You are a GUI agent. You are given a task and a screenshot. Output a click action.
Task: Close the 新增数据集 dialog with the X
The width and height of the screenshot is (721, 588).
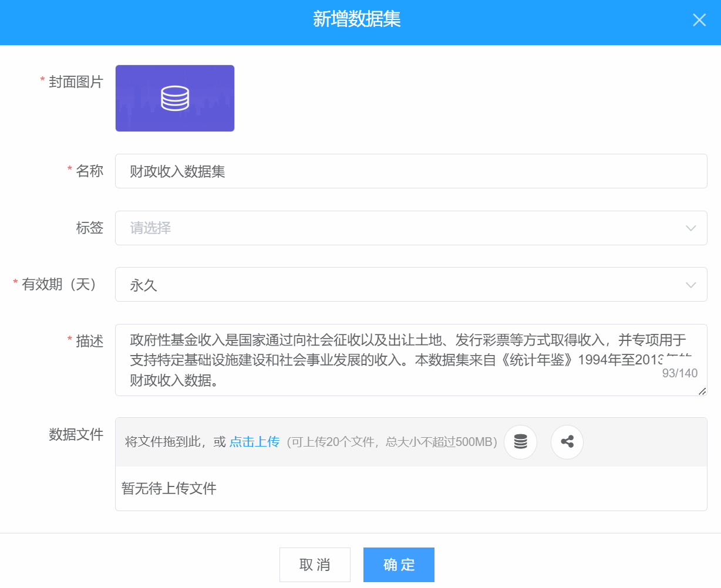[699, 20]
